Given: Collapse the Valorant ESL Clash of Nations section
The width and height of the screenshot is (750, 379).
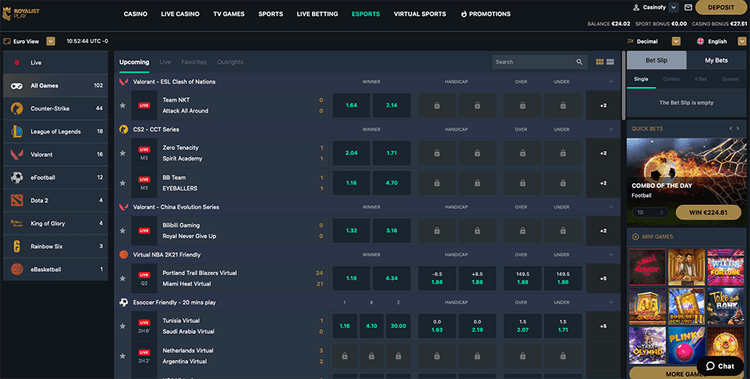Looking at the screenshot, I should 611,82.
